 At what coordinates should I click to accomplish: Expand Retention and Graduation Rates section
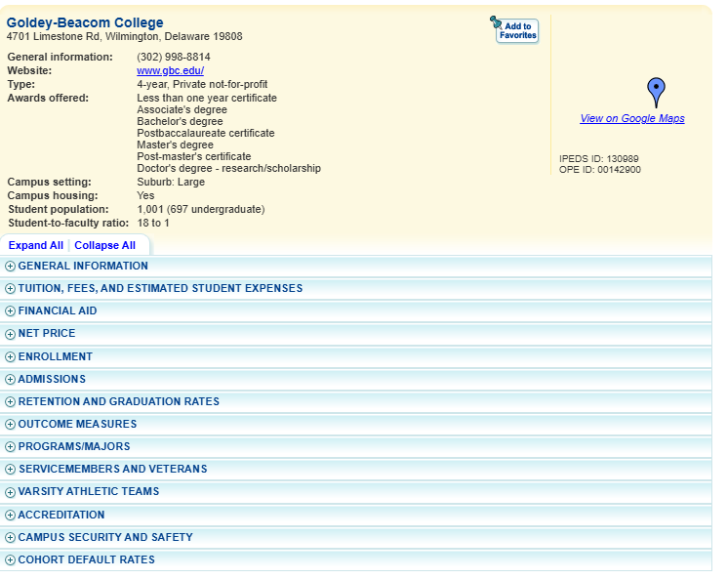(355, 401)
